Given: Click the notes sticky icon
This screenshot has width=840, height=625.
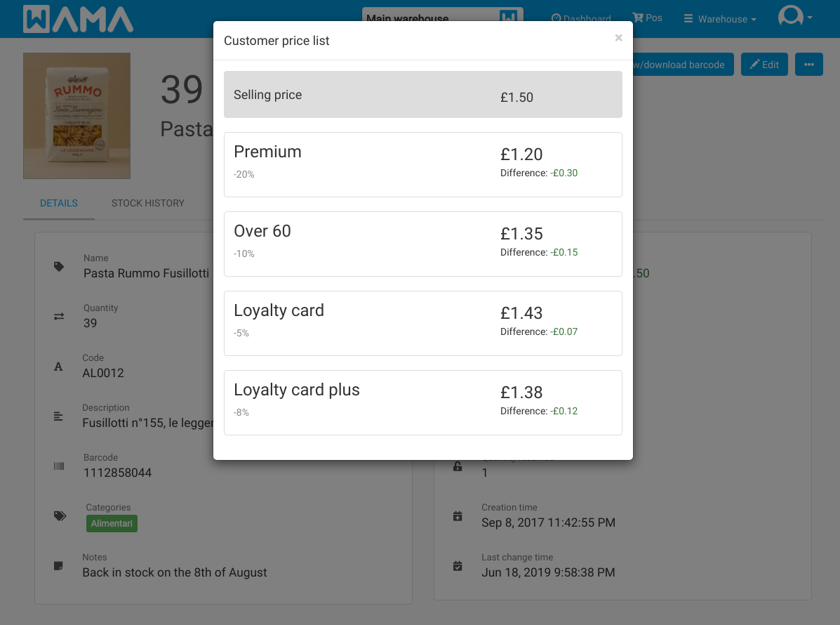Looking at the screenshot, I should click(58, 566).
